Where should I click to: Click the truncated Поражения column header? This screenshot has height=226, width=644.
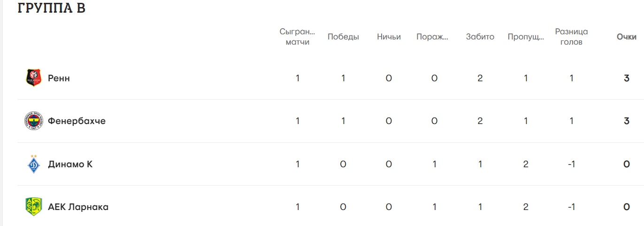point(432,37)
